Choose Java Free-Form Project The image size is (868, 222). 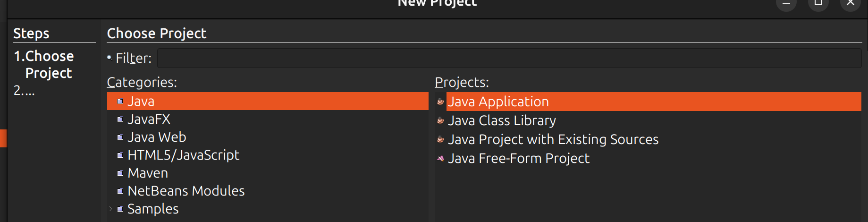[x=519, y=158]
